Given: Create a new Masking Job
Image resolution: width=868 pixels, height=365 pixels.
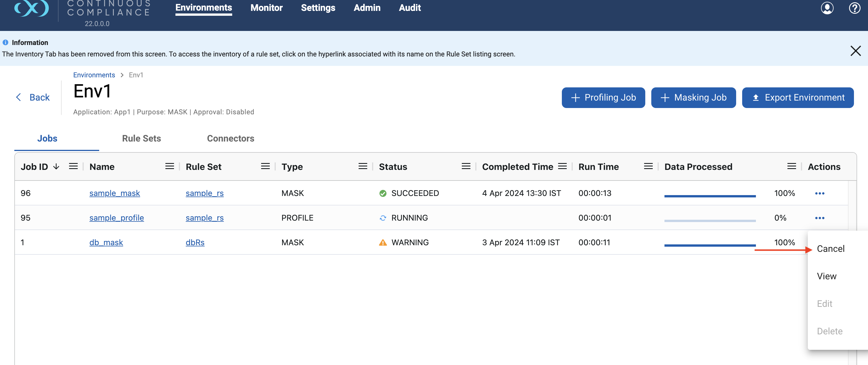Looking at the screenshot, I should (x=693, y=98).
